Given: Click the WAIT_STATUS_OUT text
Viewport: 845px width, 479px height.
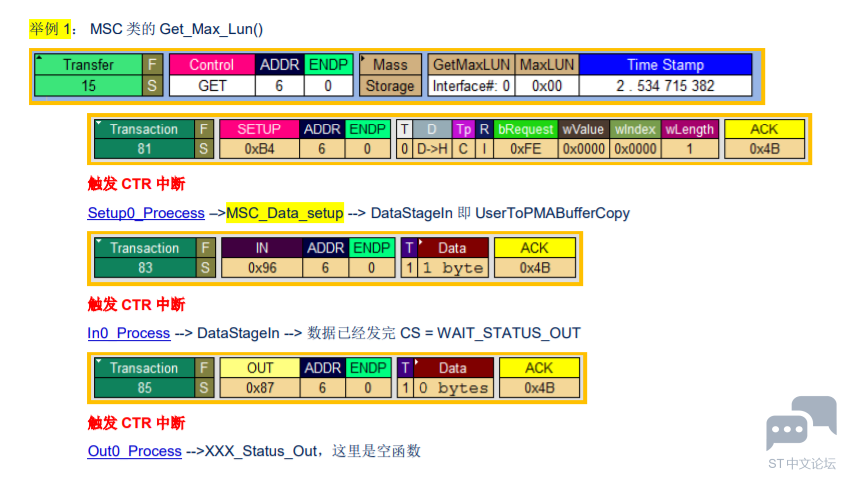Looking at the screenshot, I should [x=509, y=334].
